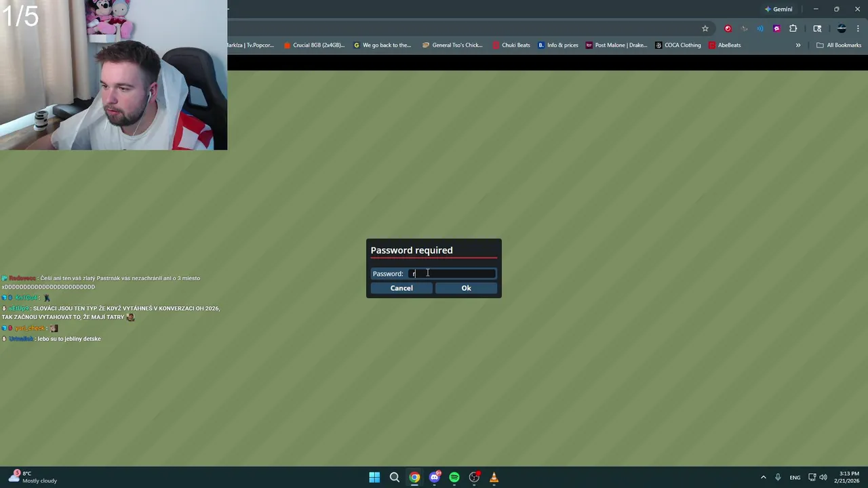
Task: Open the AbeBeats bookmark
Action: (x=725, y=45)
